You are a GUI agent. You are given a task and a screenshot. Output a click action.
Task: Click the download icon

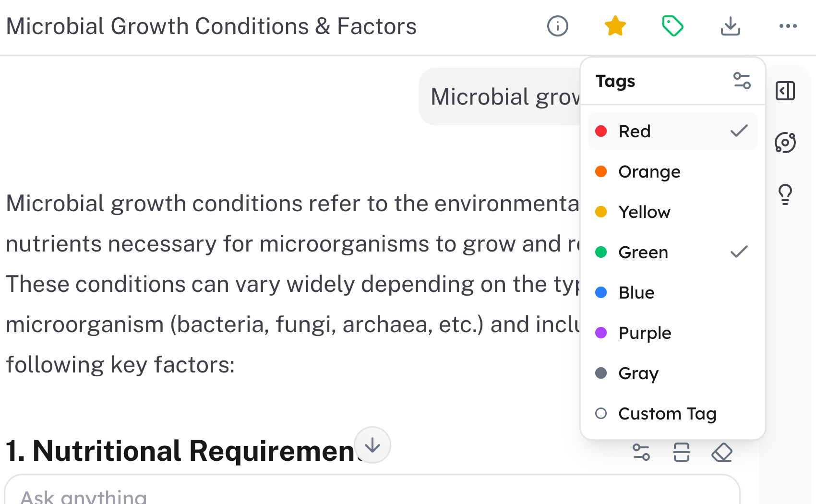pyautogui.click(x=730, y=26)
